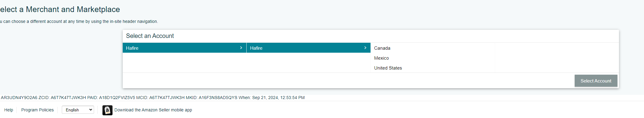Select the Hafire account in second column
The width and height of the screenshot is (644, 118).
(x=308, y=48)
